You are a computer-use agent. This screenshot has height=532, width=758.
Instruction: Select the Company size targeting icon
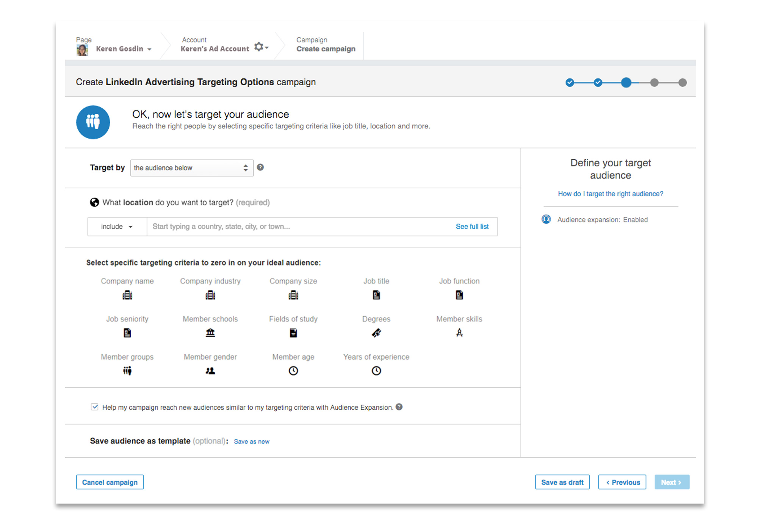[x=293, y=295]
